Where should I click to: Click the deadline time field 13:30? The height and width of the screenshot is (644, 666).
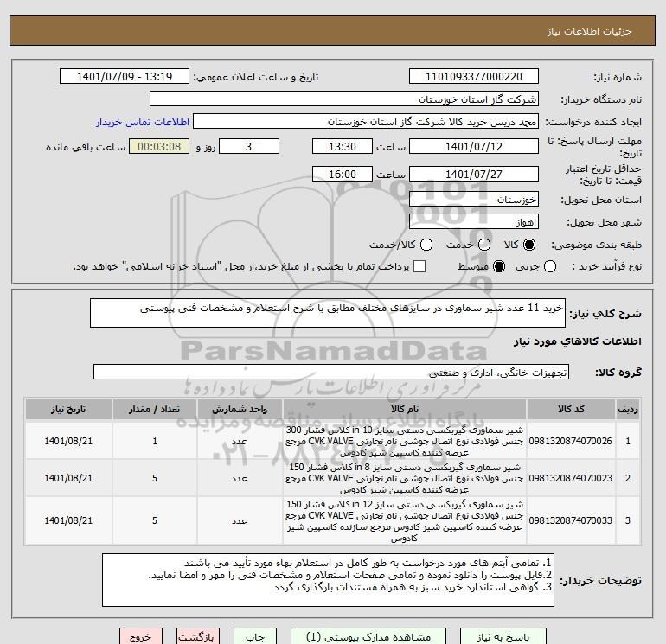[x=343, y=146]
